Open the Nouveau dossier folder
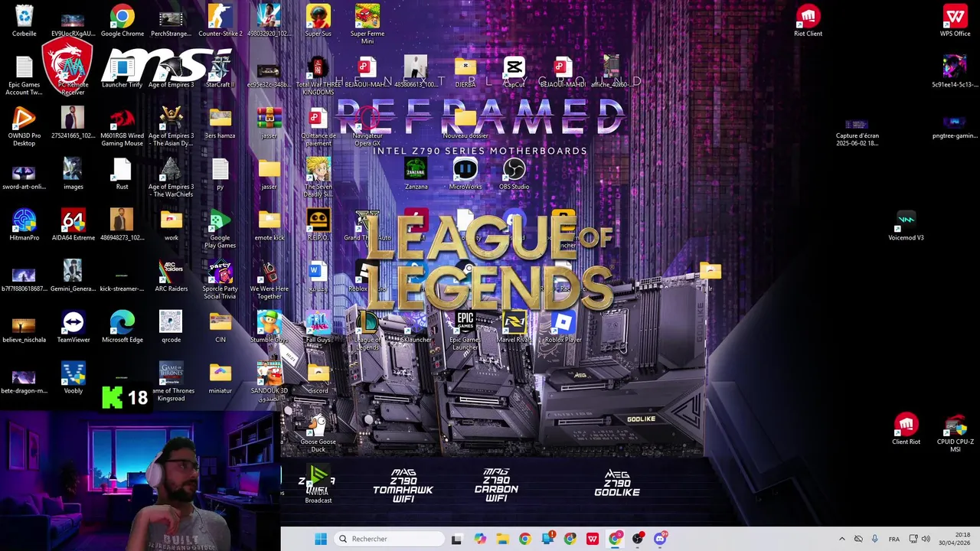 tap(465, 124)
